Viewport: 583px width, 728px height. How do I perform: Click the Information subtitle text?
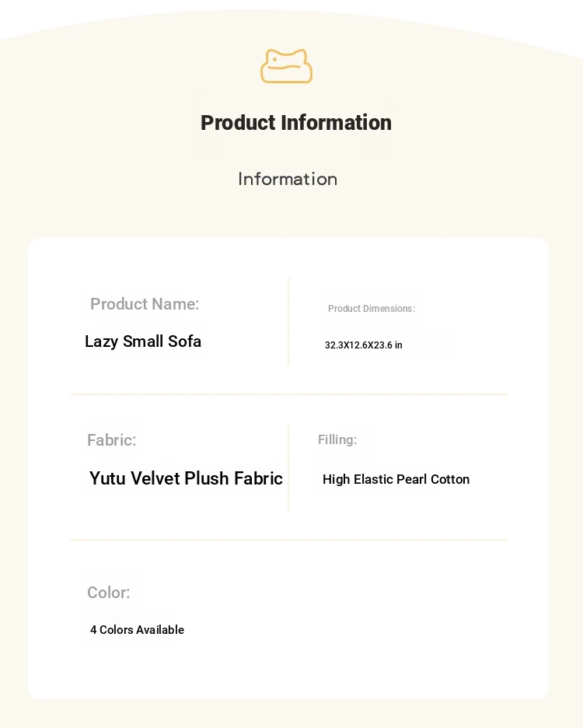point(288,179)
